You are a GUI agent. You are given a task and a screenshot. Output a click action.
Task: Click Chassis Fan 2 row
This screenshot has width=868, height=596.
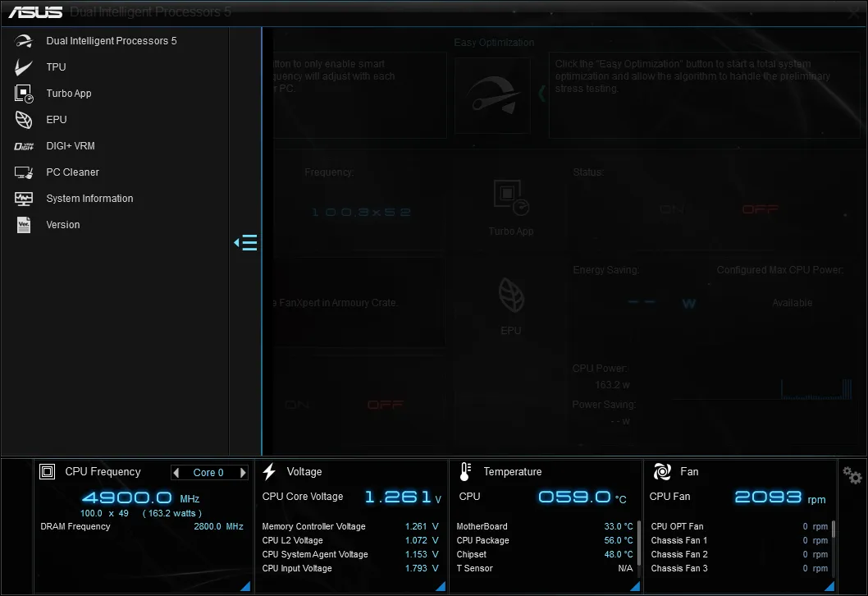[x=739, y=554]
